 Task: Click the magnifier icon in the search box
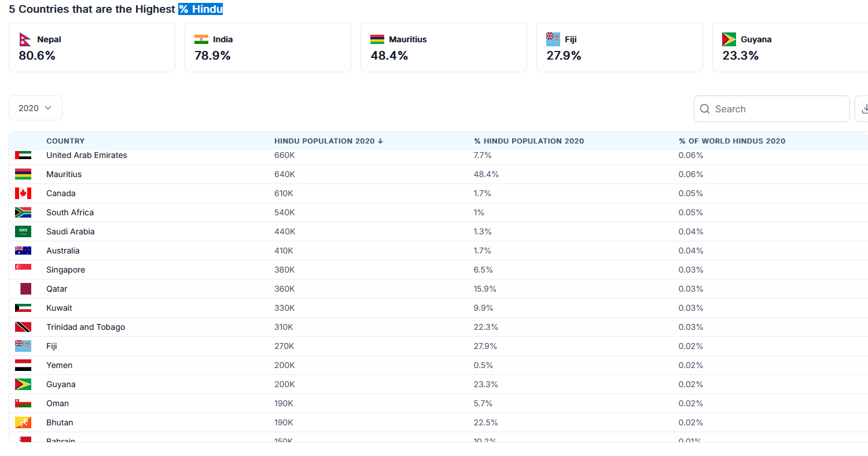click(705, 109)
